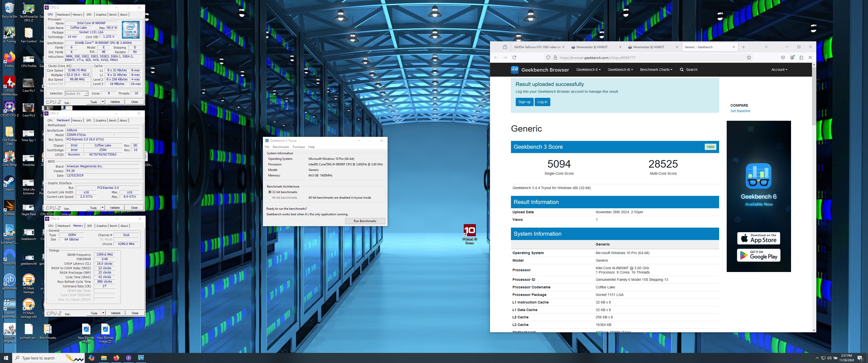Screen dimensions: 868x363
Task: Expand the Geekbench 6 navigation dropdown
Action: [588, 70]
